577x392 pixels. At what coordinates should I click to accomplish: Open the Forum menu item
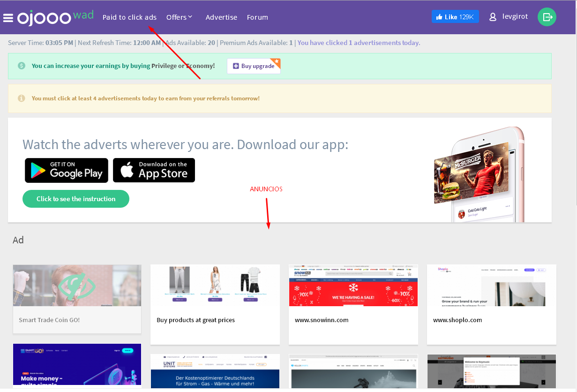click(x=257, y=17)
